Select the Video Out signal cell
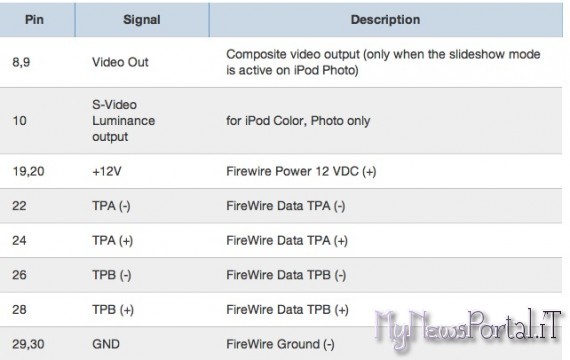Viewport: 570px width, 360px height. [x=120, y=62]
